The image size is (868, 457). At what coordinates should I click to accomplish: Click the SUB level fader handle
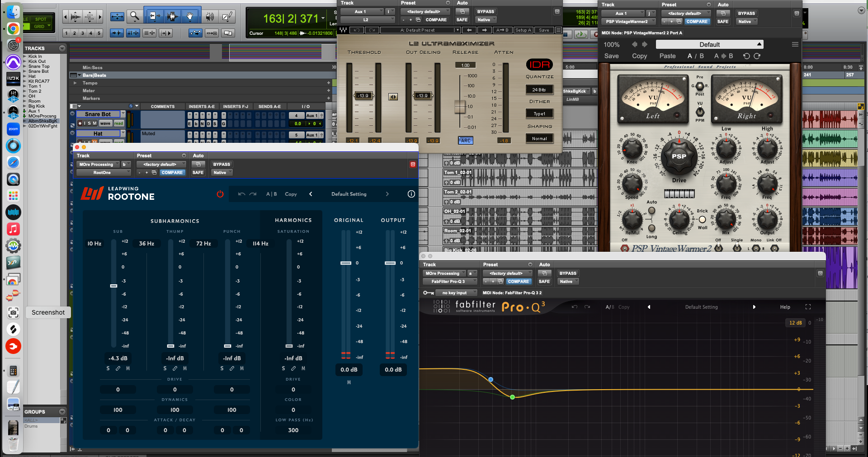click(x=114, y=286)
